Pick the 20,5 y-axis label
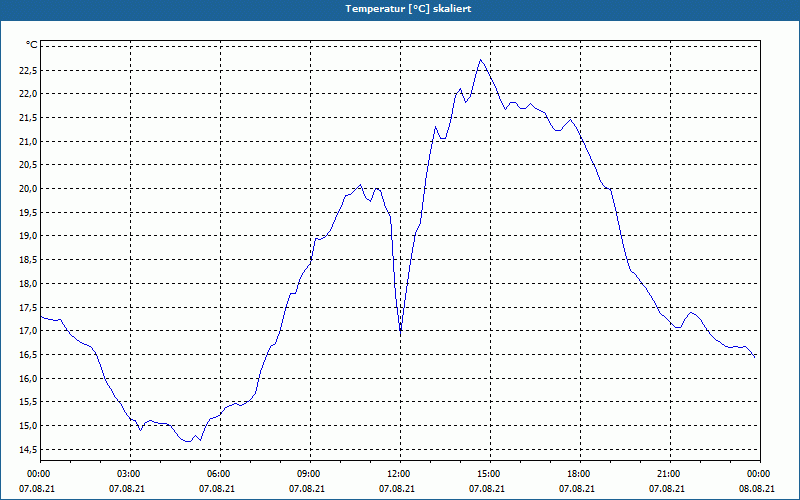Screen dimensions: 800x500 (28, 165)
